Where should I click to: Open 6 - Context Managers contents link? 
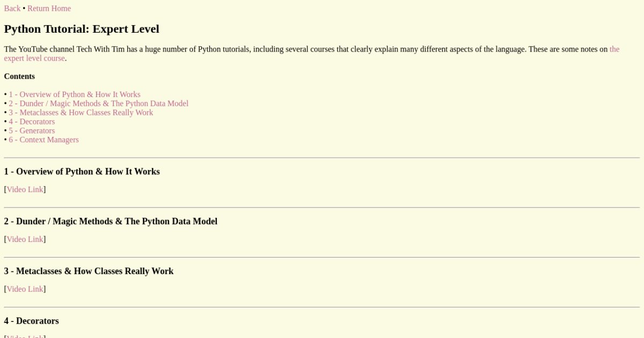tap(43, 140)
